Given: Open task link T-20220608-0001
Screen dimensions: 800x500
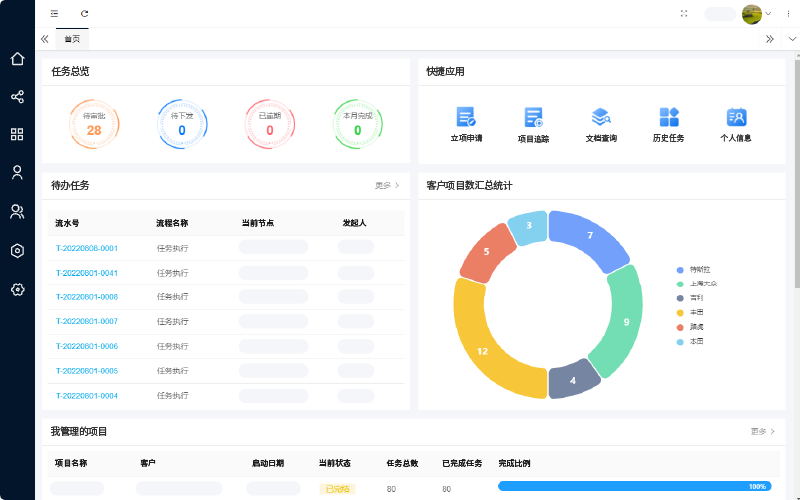Looking at the screenshot, I should pyautogui.click(x=87, y=248).
